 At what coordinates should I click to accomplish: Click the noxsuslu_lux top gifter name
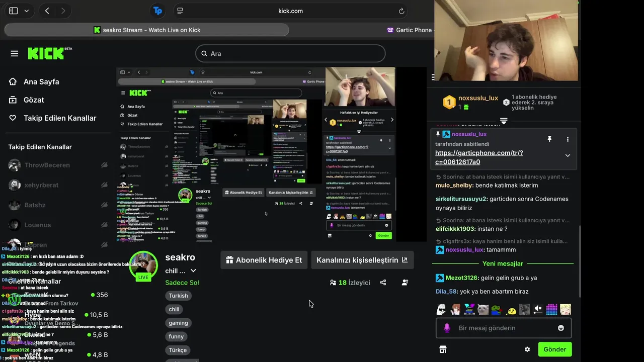478,98
